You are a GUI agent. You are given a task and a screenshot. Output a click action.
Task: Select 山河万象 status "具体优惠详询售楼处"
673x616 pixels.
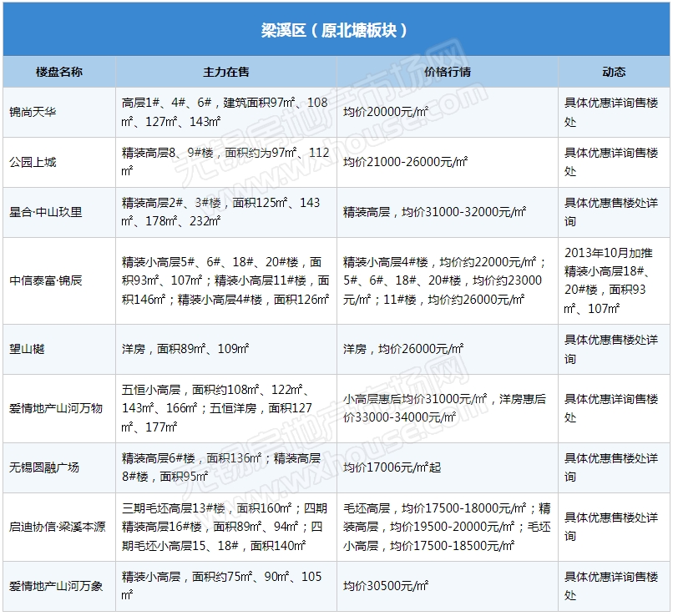(x=611, y=586)
